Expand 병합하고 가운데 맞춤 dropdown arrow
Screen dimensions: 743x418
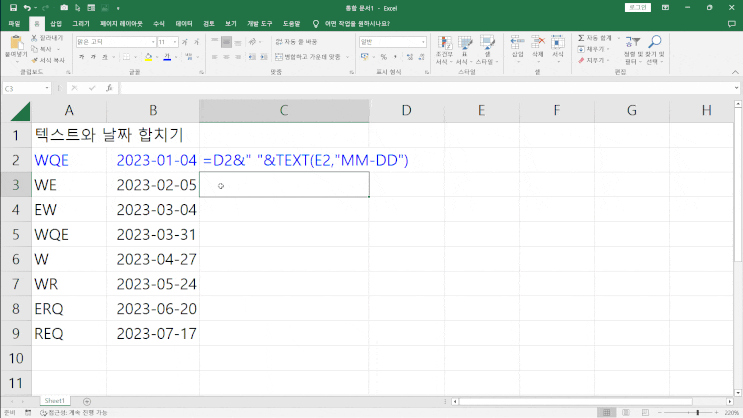click(x=347, y=57)
